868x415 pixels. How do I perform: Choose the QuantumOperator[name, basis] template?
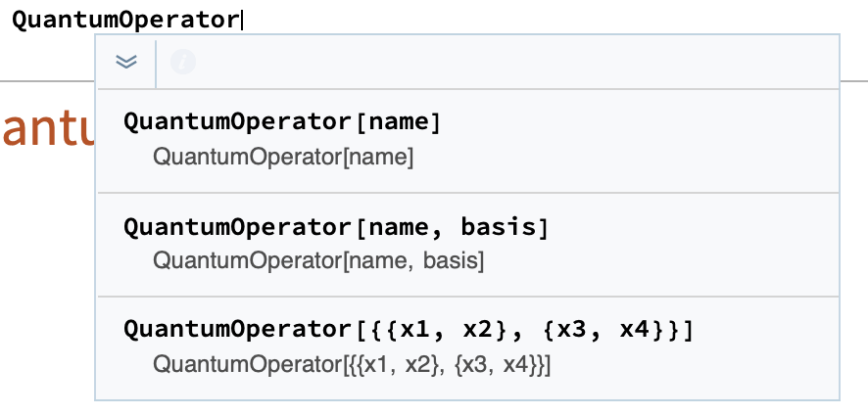[468, 245]
